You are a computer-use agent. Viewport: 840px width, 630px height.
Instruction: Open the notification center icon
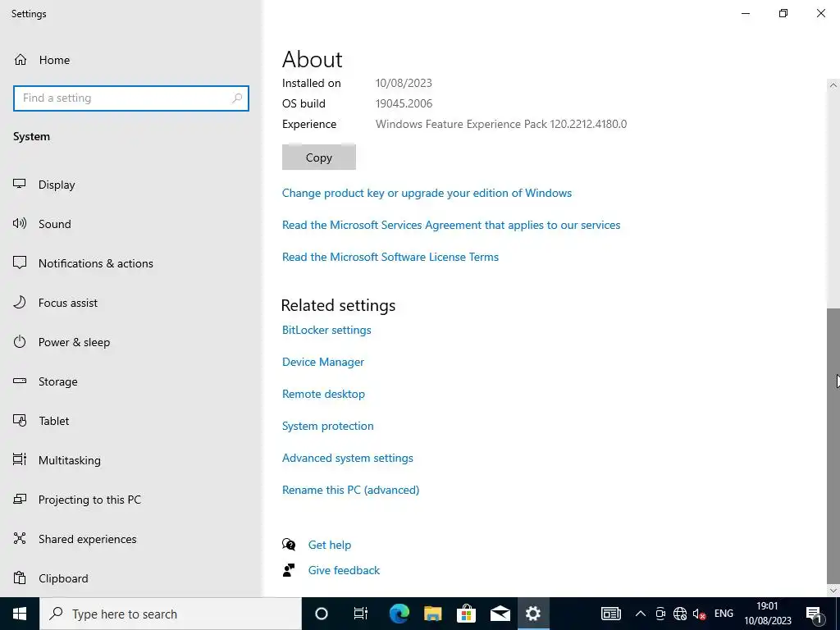tap(814, 614)
